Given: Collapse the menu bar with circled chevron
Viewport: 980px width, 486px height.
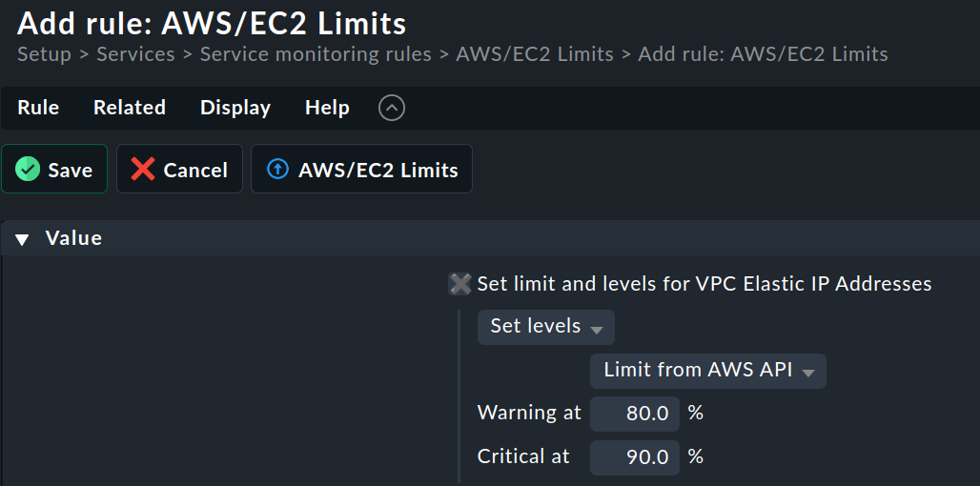Looking at the screenshot, I should [x=392, y=108].
